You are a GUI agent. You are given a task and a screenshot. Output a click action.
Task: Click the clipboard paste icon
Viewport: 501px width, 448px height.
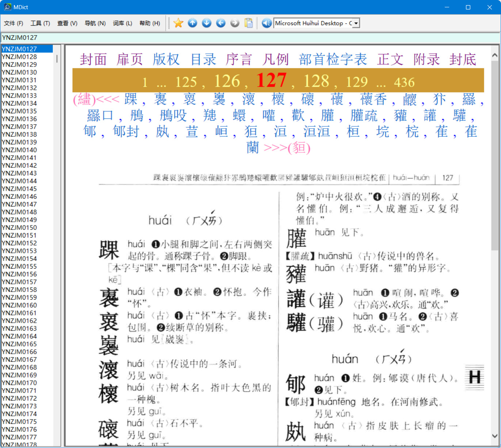[x=249, y=23]
